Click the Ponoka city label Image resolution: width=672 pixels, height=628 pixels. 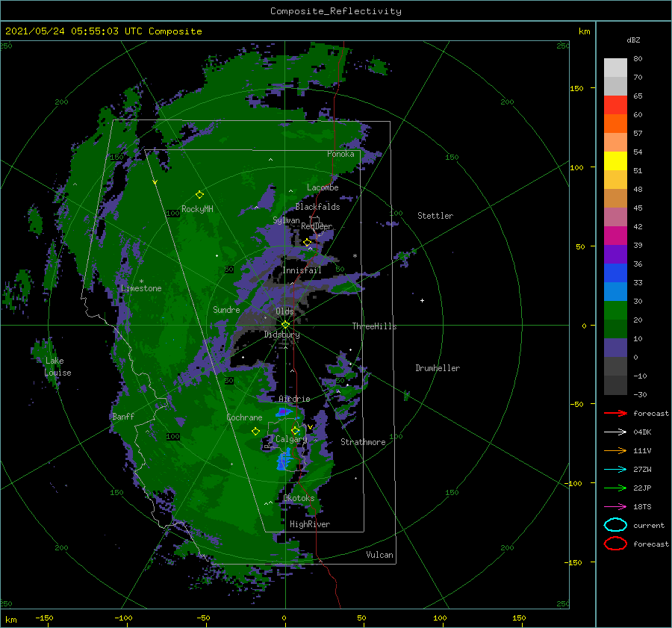pos(340,154)
